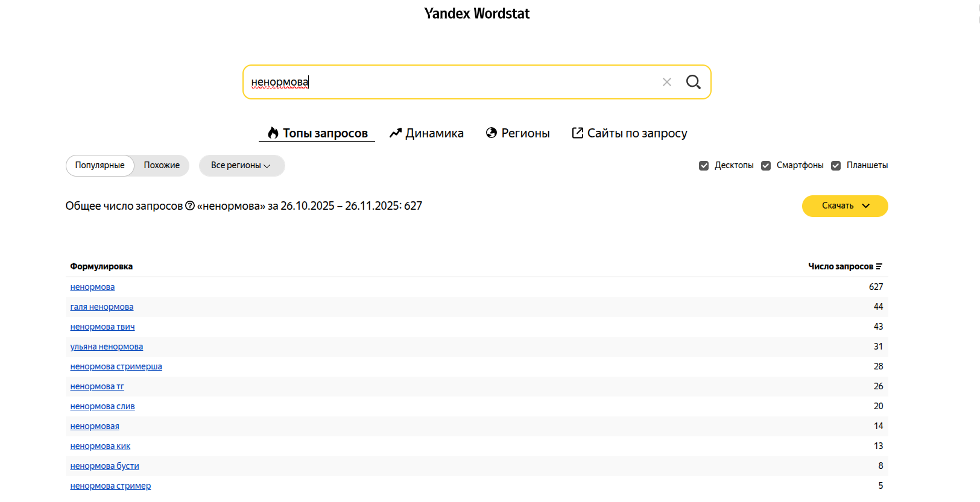Disable the Планшеты checkbox

click(x=836, y=166)
